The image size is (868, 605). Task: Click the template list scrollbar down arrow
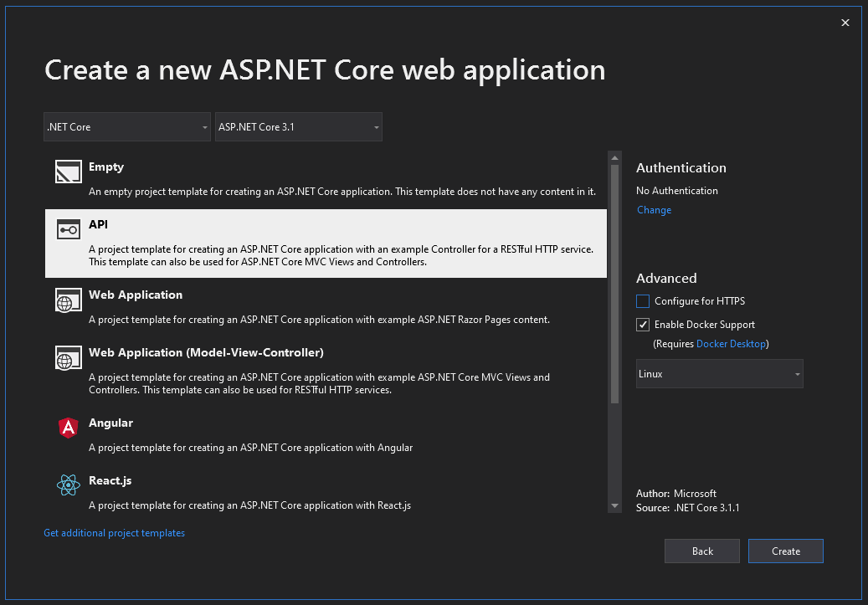[614, 505]
